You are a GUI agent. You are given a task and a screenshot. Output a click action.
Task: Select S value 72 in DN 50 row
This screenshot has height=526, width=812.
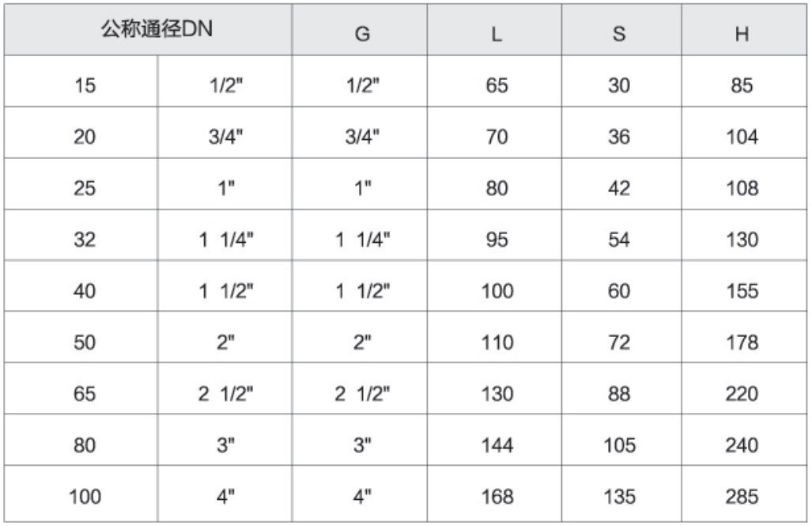[622, 338]
